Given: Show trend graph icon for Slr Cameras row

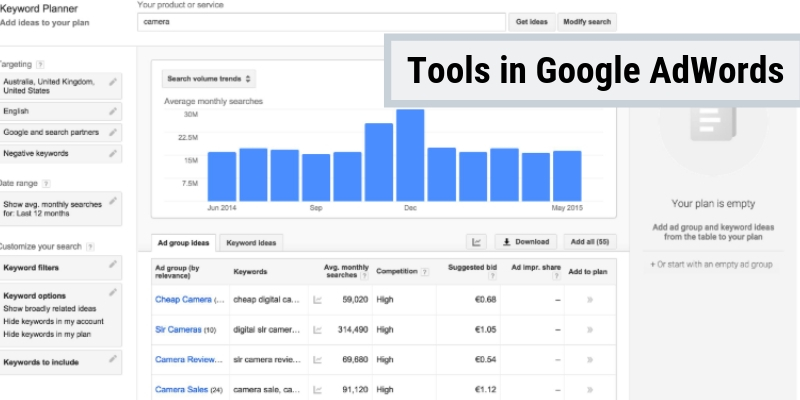Looking at the screenshot, I should pos(318,329).
